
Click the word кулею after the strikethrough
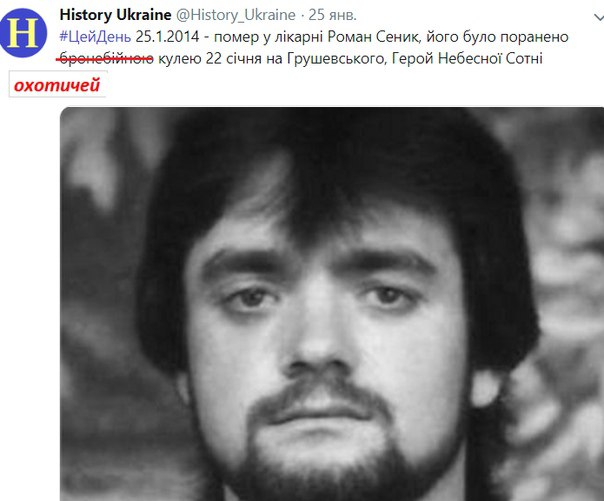pyautogui.click(x=180, y=59)
